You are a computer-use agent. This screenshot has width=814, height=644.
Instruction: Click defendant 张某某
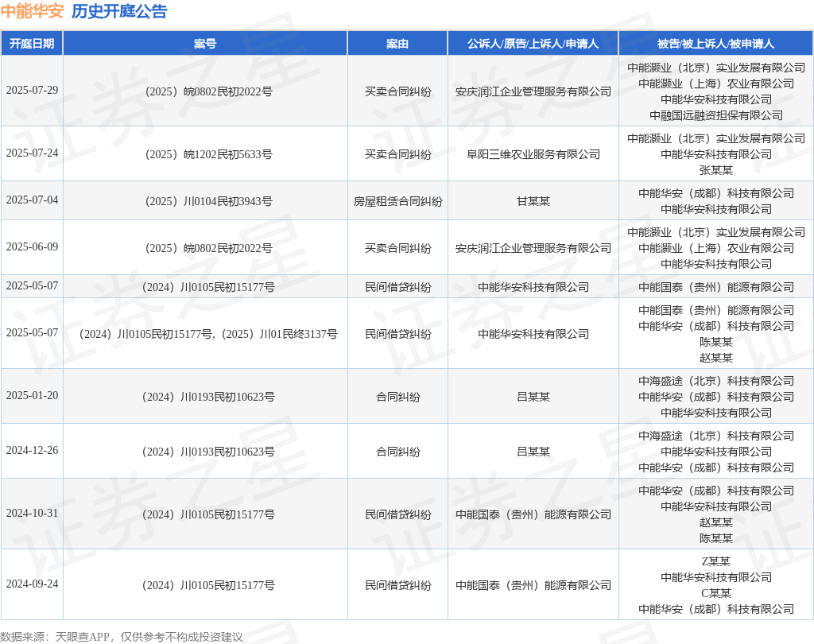click(716, 170)
